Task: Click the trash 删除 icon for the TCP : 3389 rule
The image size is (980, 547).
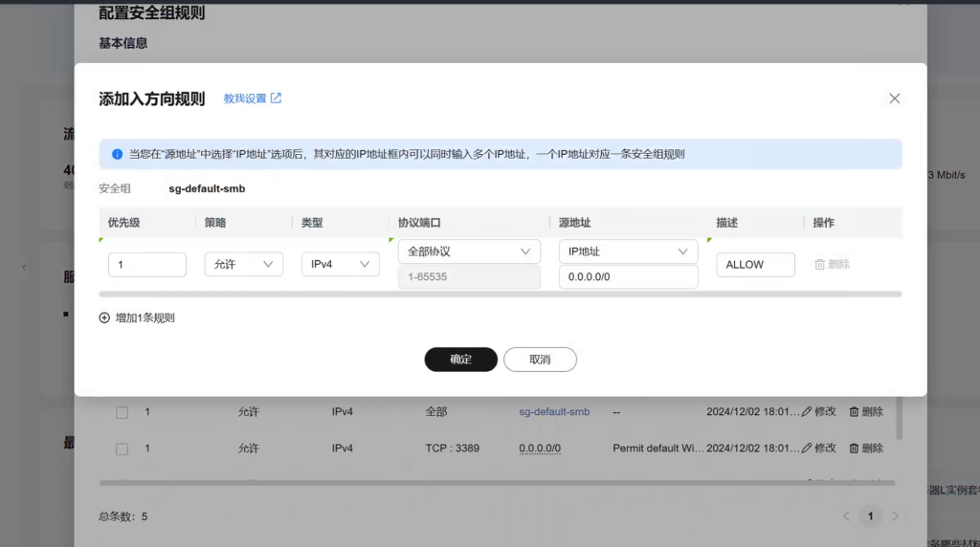Action: point(855,449)
